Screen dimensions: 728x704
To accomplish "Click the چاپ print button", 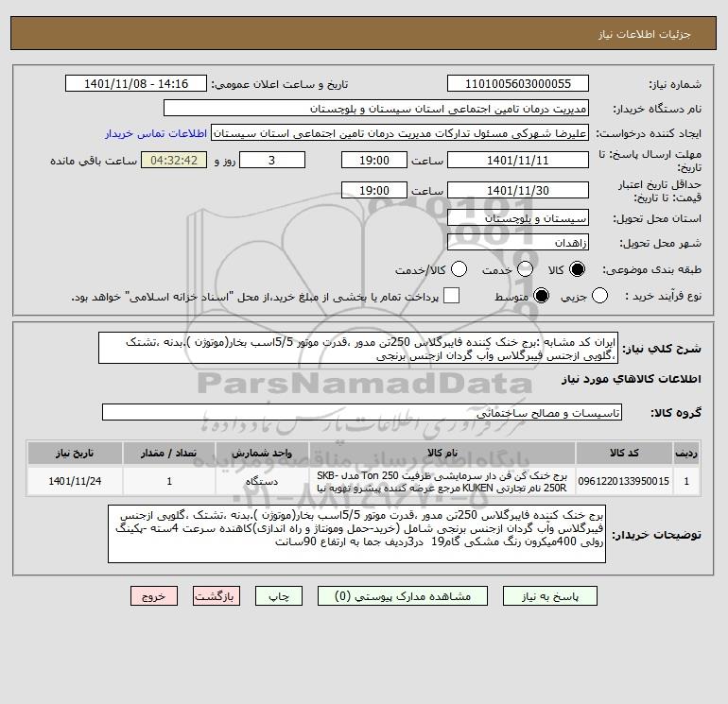I will coord(279,596).
